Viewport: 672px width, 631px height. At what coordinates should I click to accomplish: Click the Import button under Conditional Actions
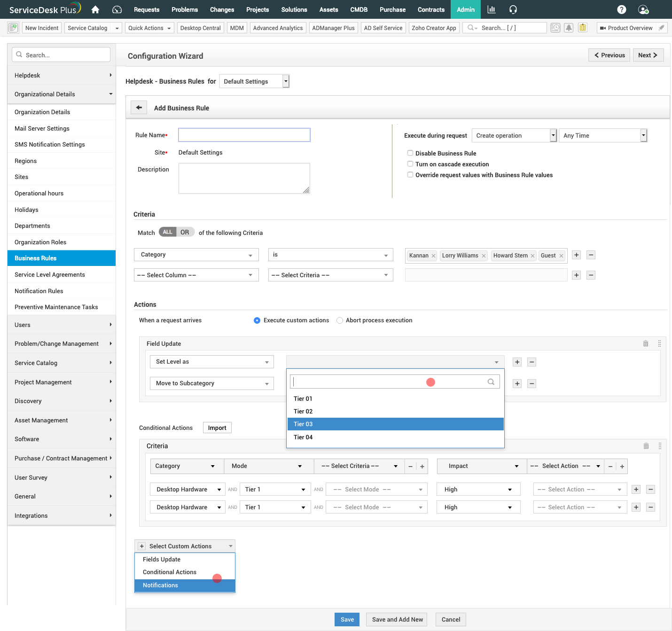coord(217,428)
